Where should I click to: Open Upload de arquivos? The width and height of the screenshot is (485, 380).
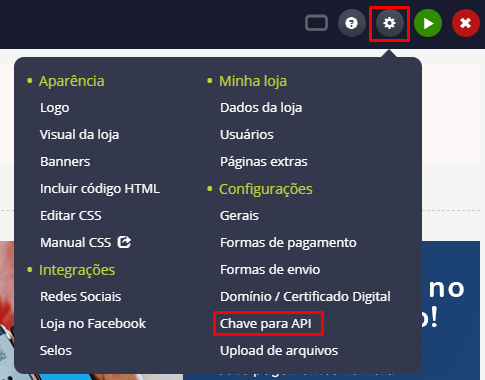[279, 351]
